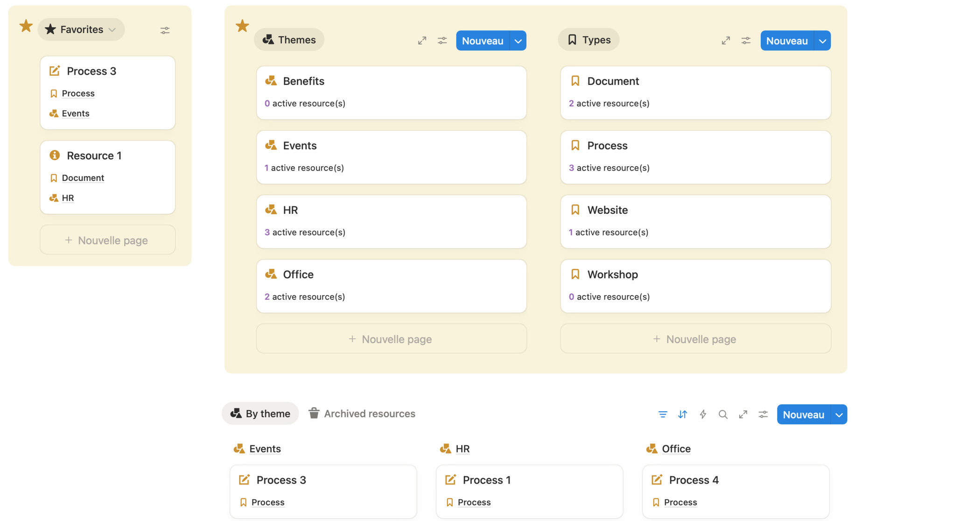Open Favorites panel settings sliders icon
This screenshot has height=521, width=980.
165,30
